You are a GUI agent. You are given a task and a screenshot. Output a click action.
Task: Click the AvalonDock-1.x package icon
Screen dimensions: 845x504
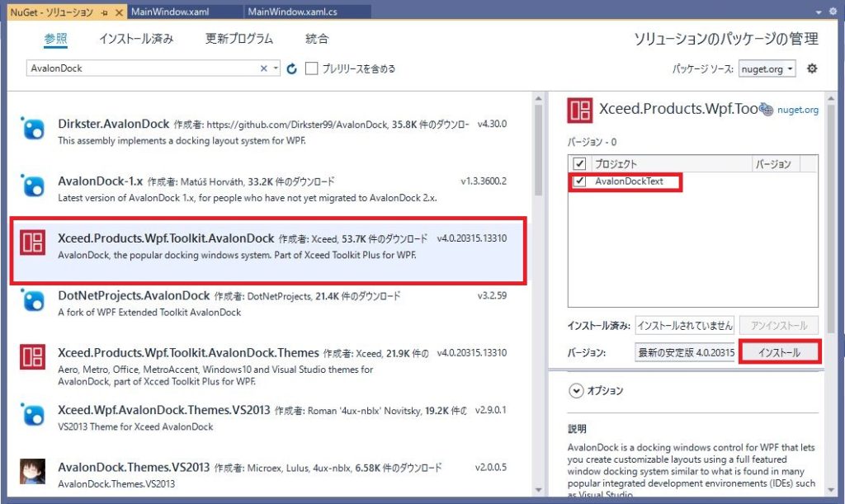[32, 186]
